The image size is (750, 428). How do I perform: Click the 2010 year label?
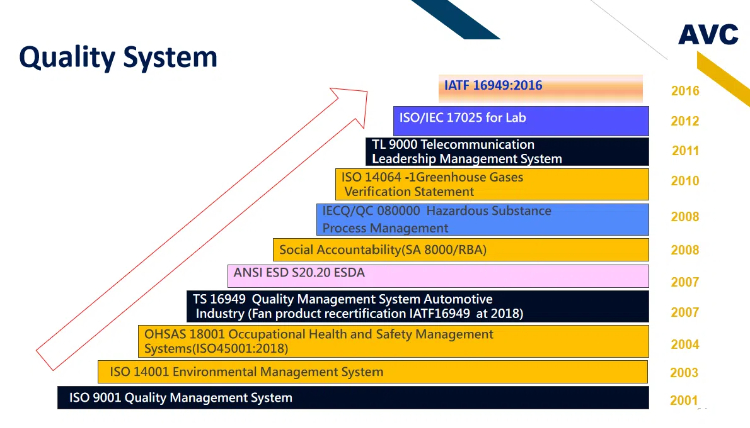[685, 182]
